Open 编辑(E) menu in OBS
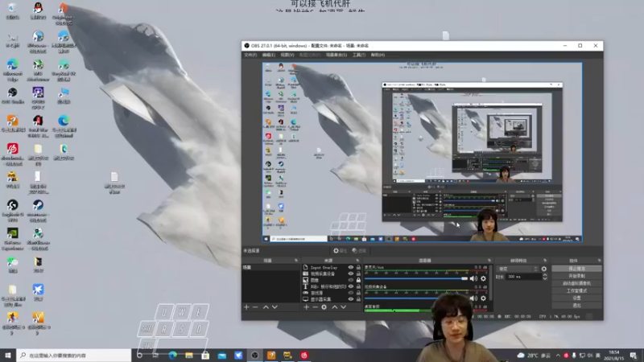 point(269,55)
